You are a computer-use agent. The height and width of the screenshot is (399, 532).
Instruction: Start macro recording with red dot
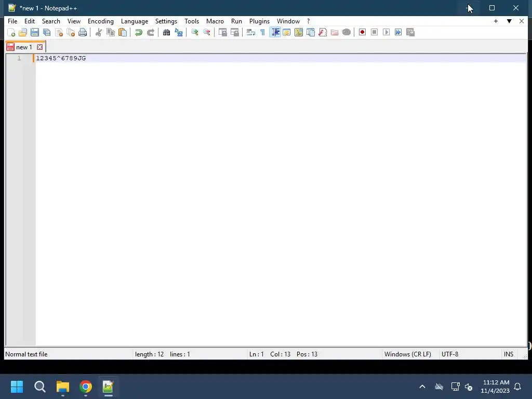tap(362, 32)
